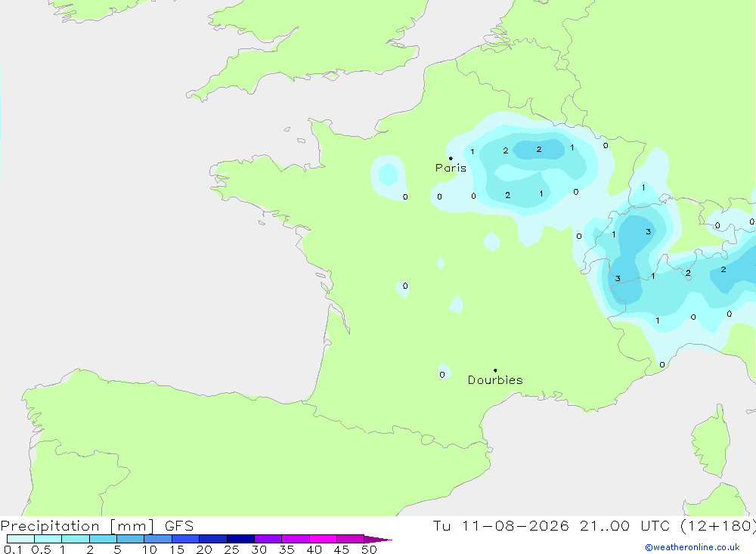Screen dimensions: 756x554
Task: Click the '0.1' legend scale label
Action: [13, 549]
